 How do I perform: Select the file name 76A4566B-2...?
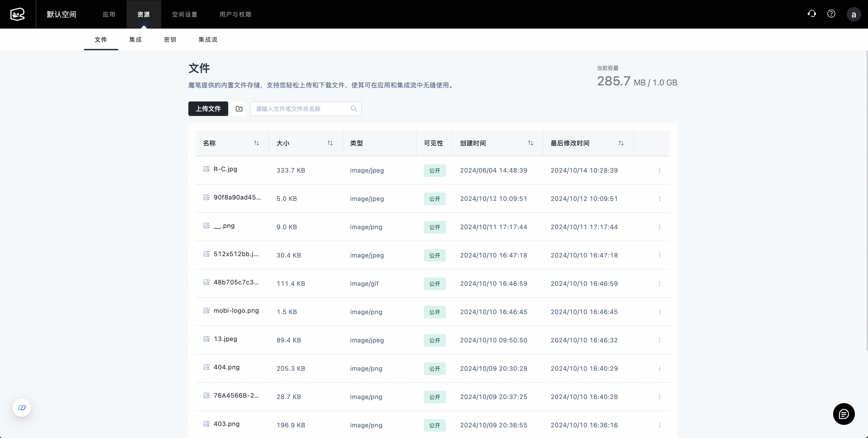[237, 395]
